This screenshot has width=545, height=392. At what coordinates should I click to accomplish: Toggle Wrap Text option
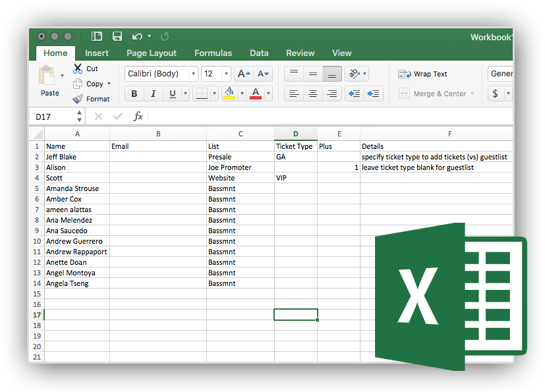(422, 74)
